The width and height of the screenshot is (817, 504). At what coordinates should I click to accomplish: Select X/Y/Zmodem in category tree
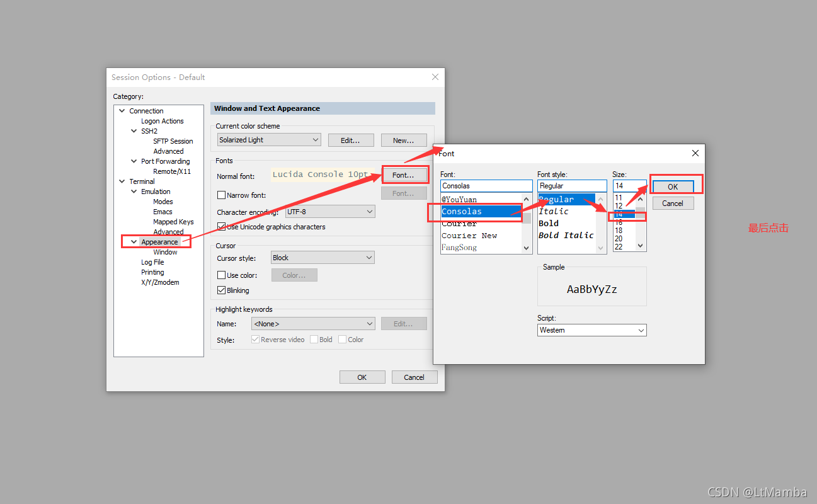160,282
